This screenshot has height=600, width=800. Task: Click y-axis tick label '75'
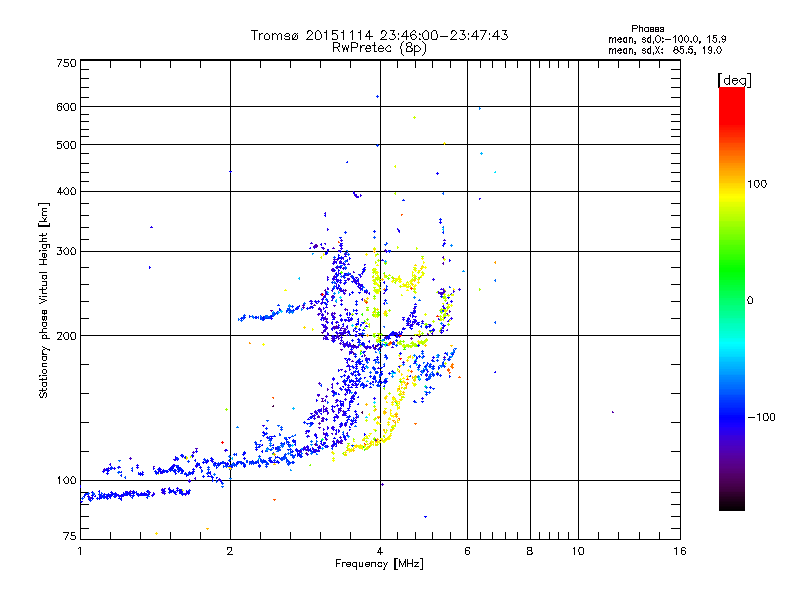pyautogui.click(x=70, y=536)
